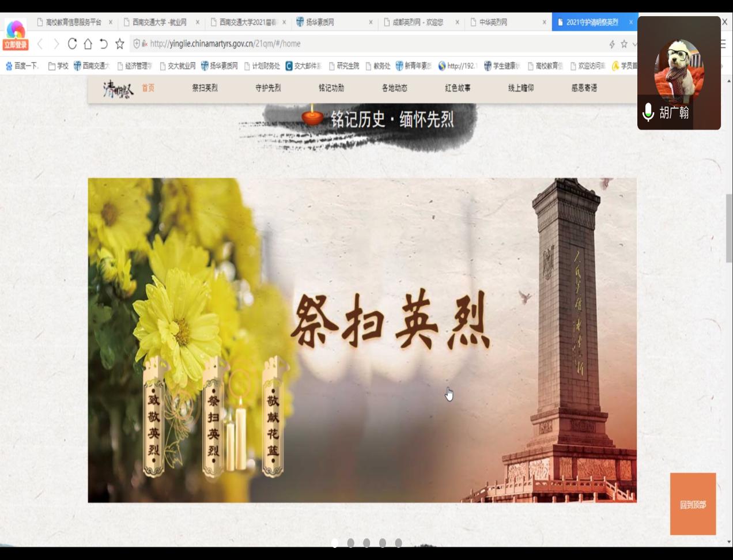
Task: Click the browser reload icon
Action: [72, 44]
